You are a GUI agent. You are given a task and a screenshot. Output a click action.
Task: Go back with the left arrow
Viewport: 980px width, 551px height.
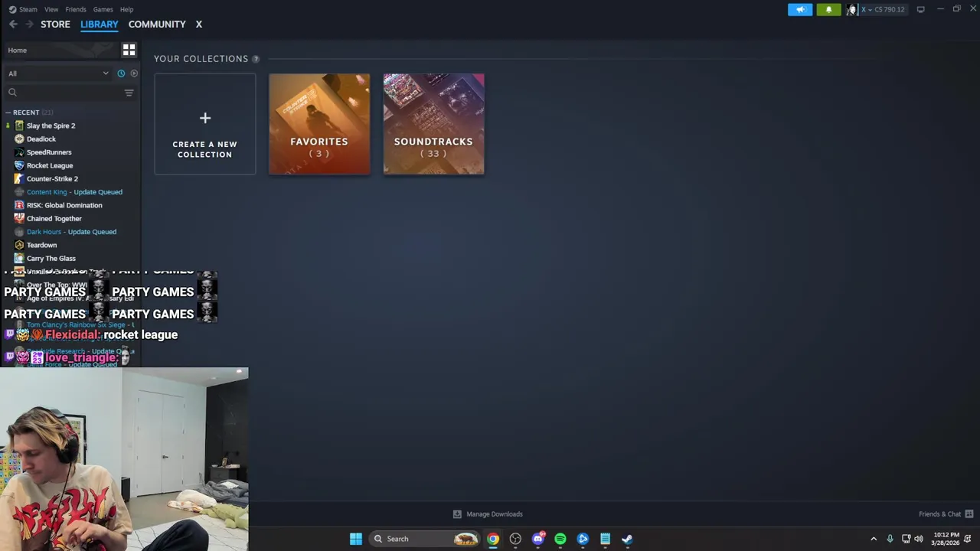[13, 24]
